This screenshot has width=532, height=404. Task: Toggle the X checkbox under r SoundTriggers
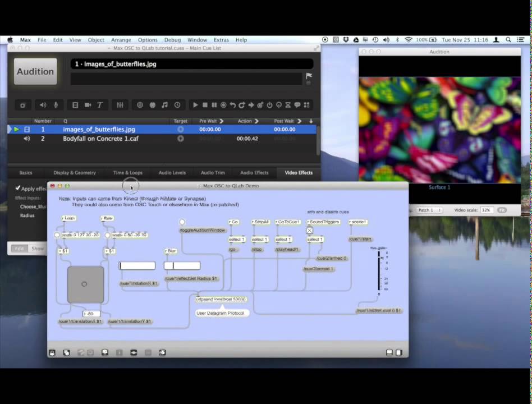(x=309, y=231)
